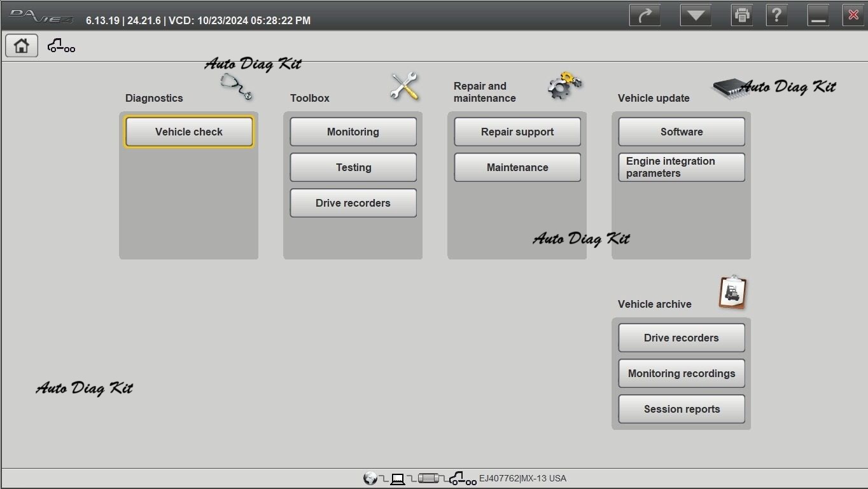The image size is (868, 489).
Task: Click the truck vehicle icon in toolbar
Action: coord(61,46)
